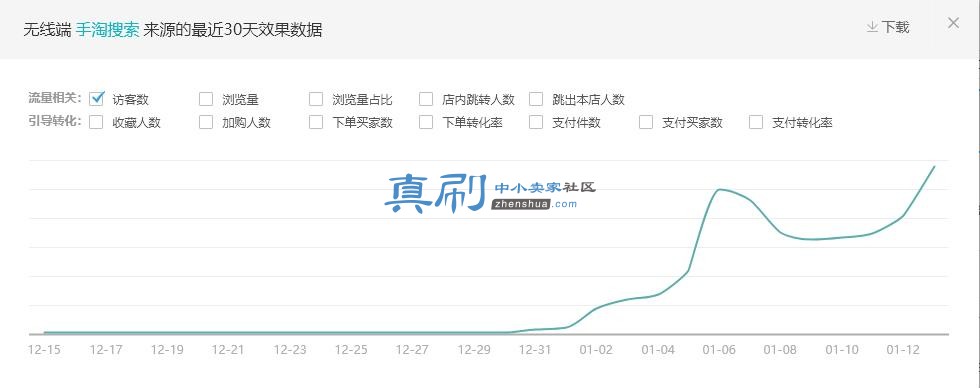Enable the 浏览量 checkbox

pos(206,99)
